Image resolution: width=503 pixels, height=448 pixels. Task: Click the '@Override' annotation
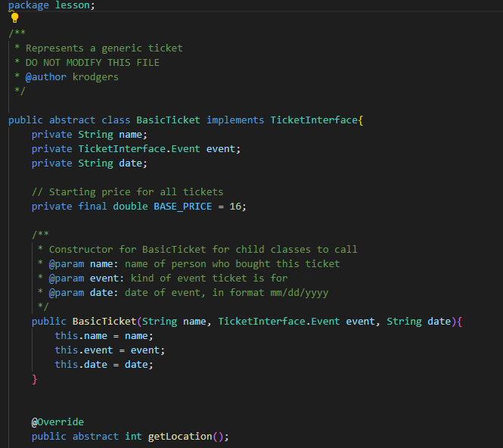tap(57, 422)
